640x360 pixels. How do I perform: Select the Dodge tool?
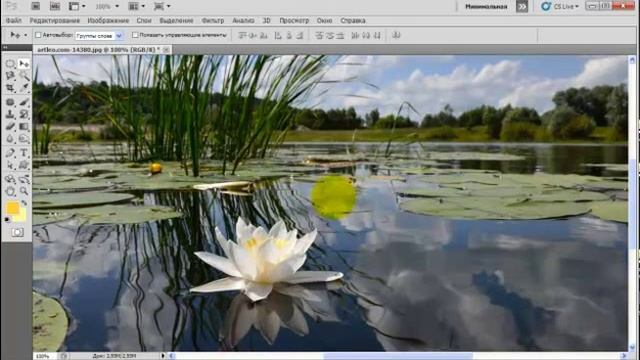(24, 139)
